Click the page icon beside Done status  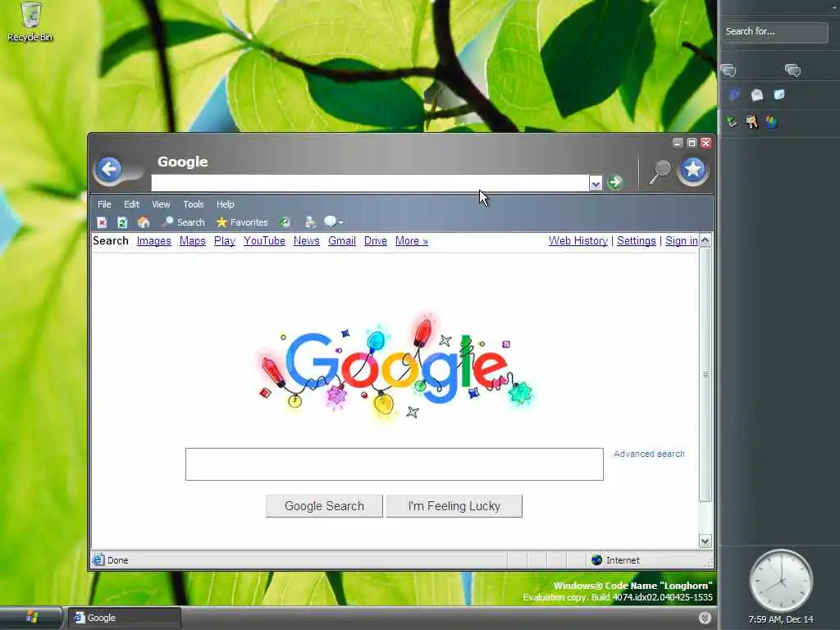click(x=98, y=559)
